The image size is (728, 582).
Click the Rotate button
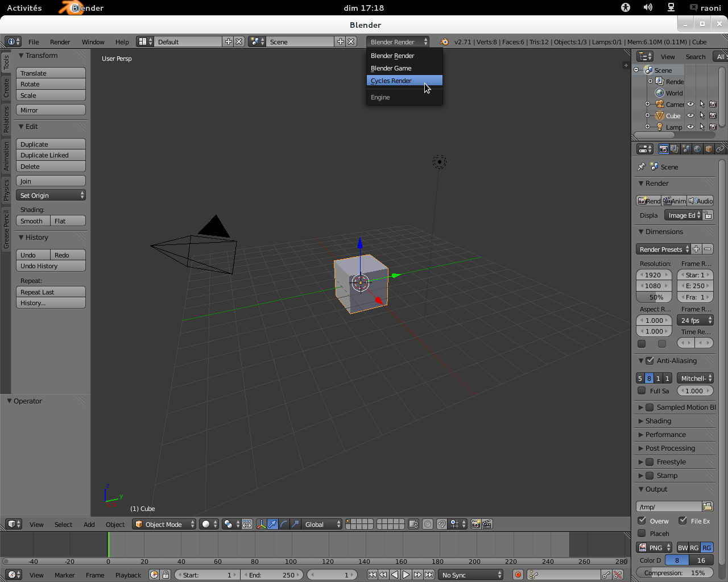pyautogui.click(x=51, y=84)
